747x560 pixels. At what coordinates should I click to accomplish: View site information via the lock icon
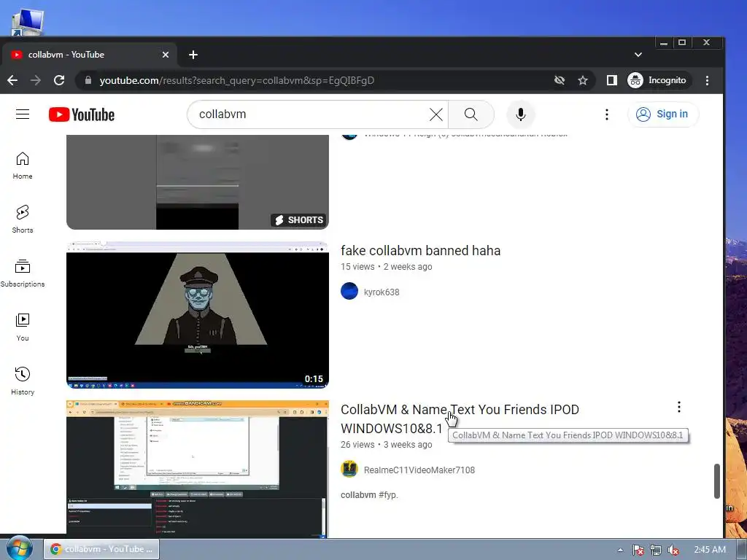coord(88,80)
